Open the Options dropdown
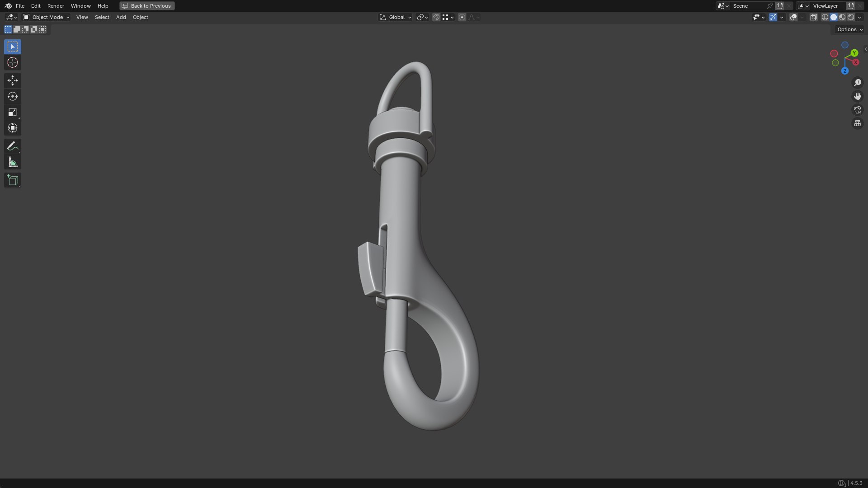The image size is (868, 488). tap(849, 29)
